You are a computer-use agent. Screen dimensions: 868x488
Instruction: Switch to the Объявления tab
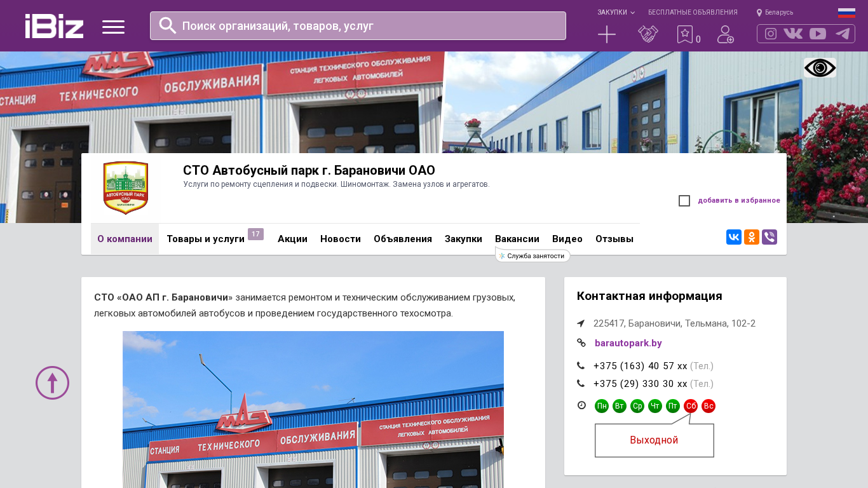tap(403, 239)
